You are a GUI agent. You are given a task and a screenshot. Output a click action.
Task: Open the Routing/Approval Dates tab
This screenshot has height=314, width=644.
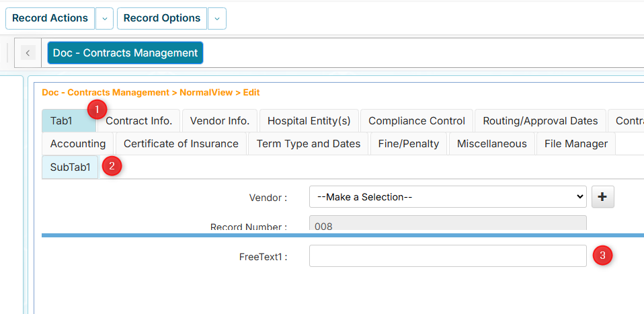coord(540,121)
